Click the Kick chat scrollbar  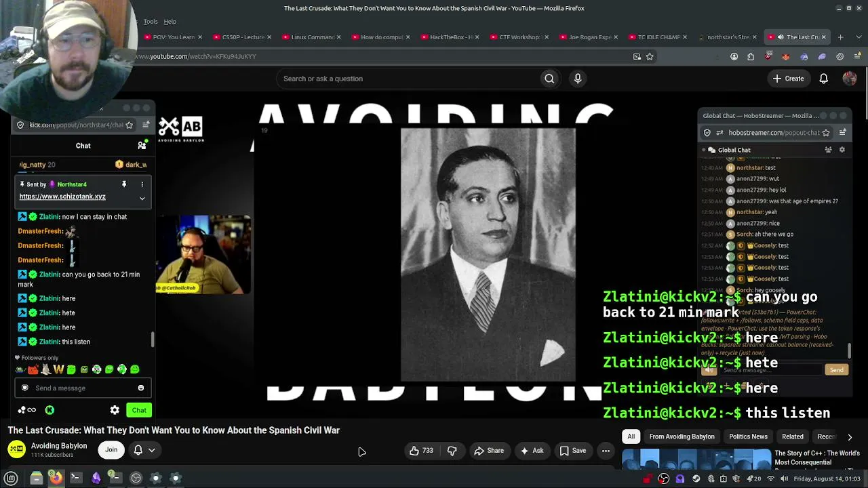[x=153, y=339]
